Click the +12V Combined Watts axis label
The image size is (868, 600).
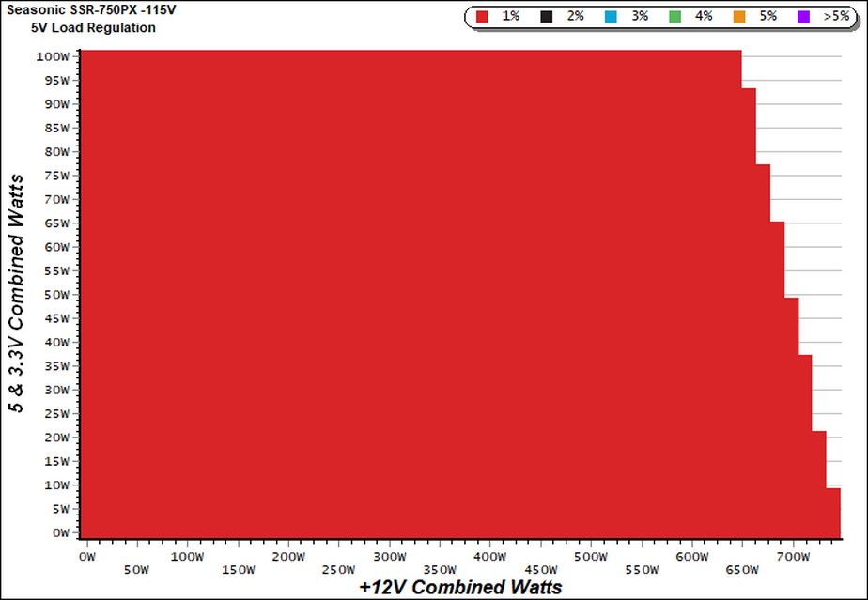point(460,587)
